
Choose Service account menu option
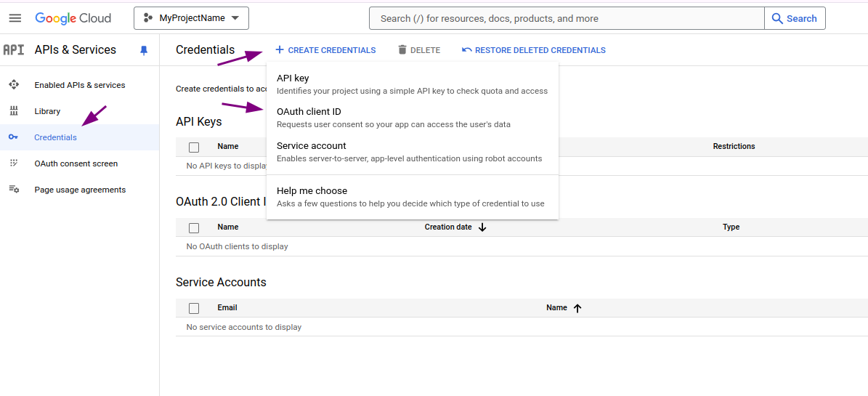click(413, 152)
